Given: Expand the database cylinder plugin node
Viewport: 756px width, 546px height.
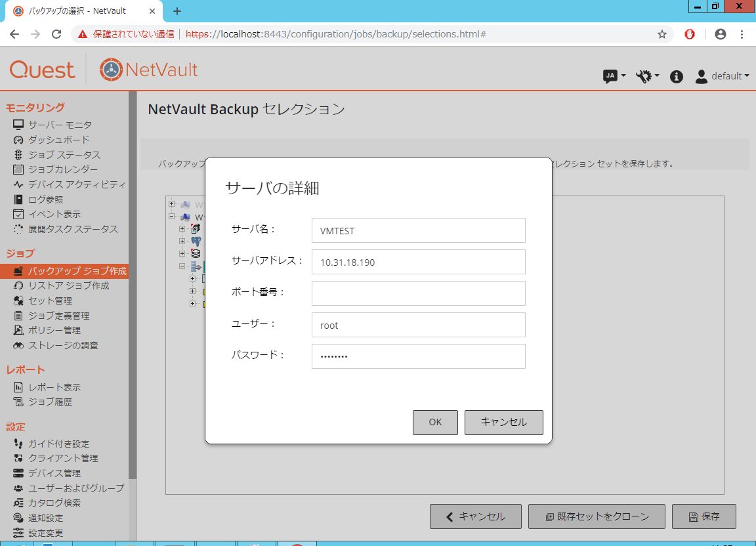Looking at the screenshot, I should pyautogui.click(x=182, y=254).
